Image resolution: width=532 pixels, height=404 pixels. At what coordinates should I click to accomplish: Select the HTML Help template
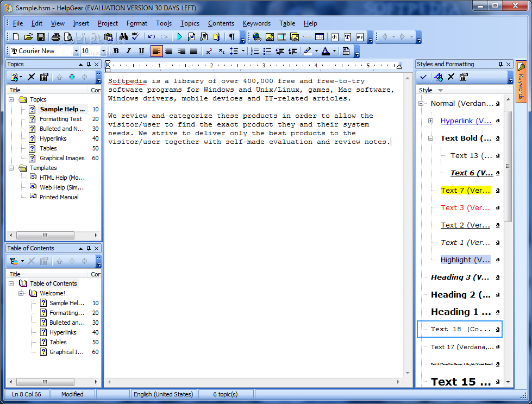tap(62, 178)
